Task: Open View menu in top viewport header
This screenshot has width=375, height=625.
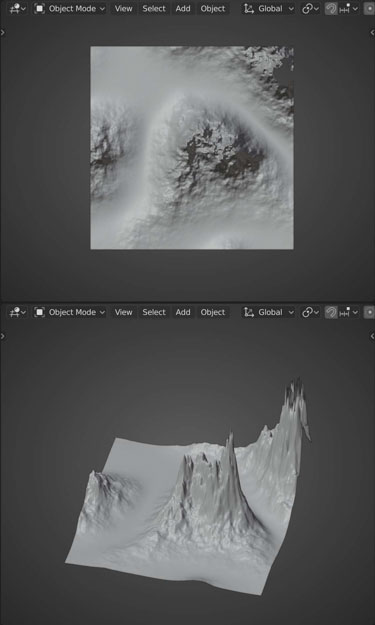Action: pos(124,8)
